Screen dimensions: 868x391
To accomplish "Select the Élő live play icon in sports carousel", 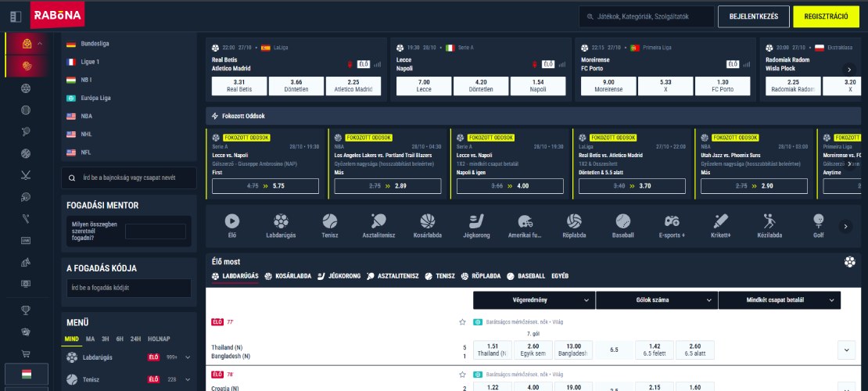I will coord(232,226).
